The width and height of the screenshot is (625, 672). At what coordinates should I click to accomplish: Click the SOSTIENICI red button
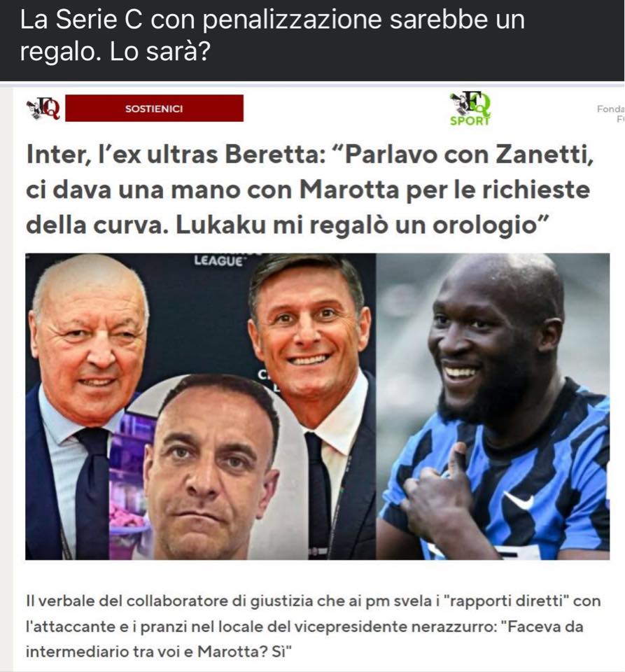[x=154, y=108]
